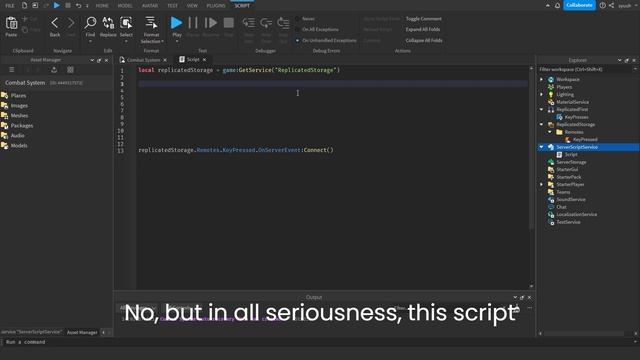Go Back with the navigate arrow

pos(55,23)
